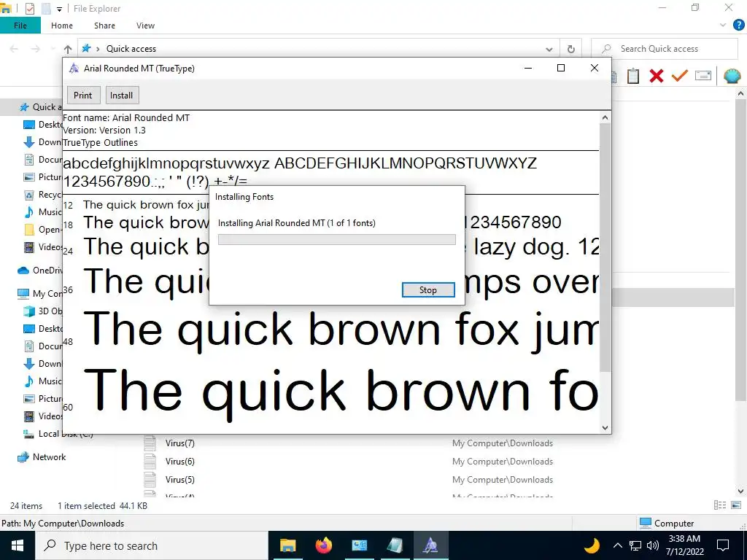Click font viewer scrollbar up arrow

coord(605,117)
